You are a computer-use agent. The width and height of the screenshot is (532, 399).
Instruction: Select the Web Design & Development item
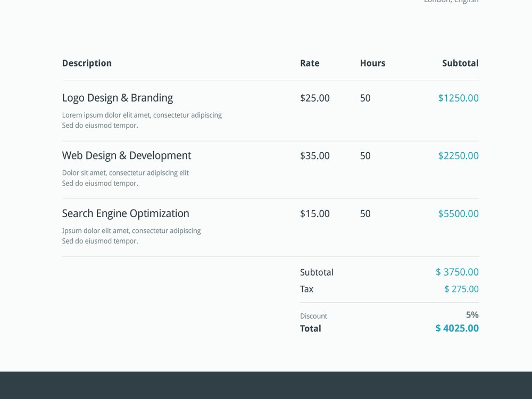point(126,155)
